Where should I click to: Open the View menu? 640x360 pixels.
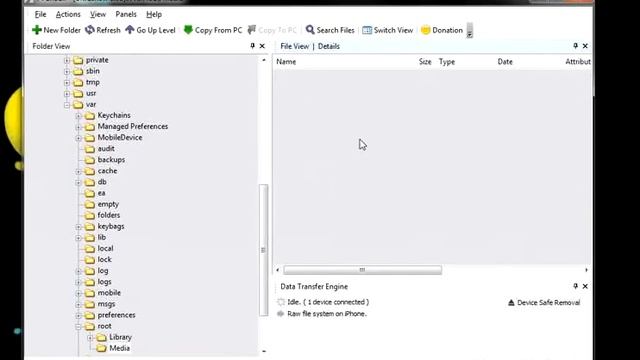pyautogui.click(x=98, y=14)
